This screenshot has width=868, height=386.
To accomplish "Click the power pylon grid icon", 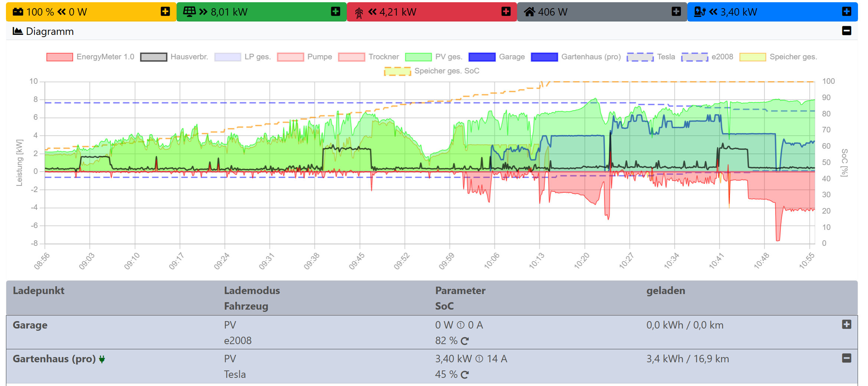I will click(359, 13).
